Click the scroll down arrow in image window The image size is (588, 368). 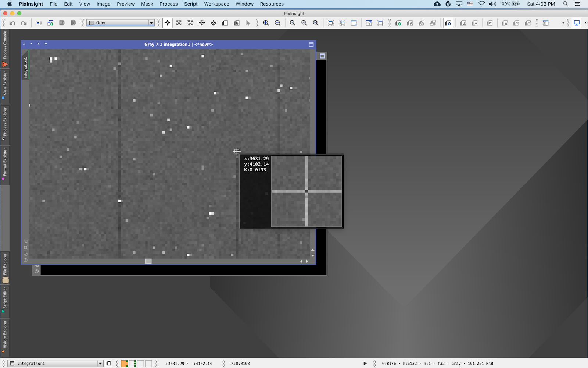pos(313,255)
